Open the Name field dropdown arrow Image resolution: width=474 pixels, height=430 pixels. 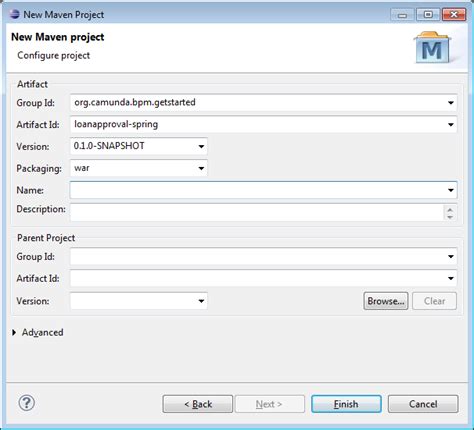451,190
